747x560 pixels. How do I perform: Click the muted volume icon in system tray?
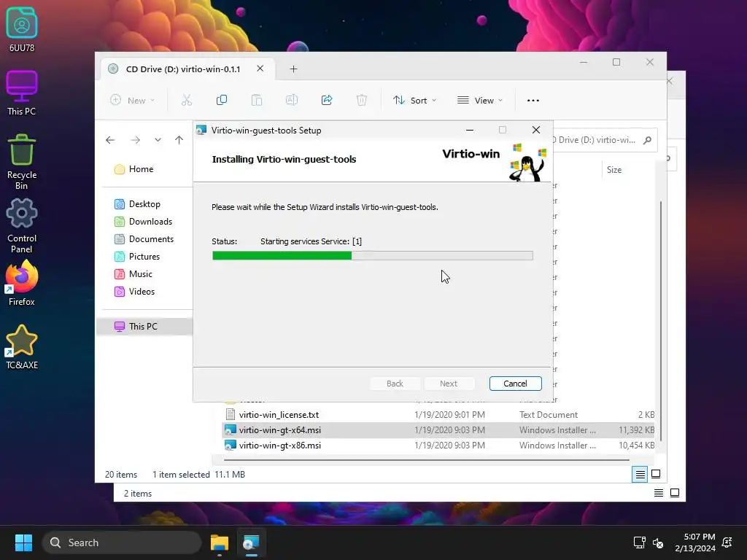click(x=658, y=542)
